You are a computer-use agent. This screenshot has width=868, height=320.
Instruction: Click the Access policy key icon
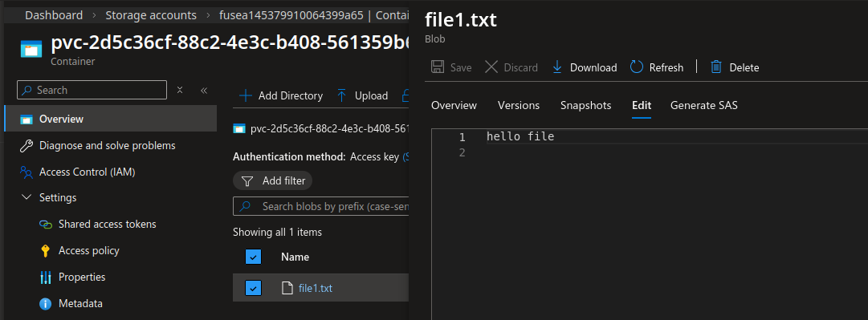point(46,251)
